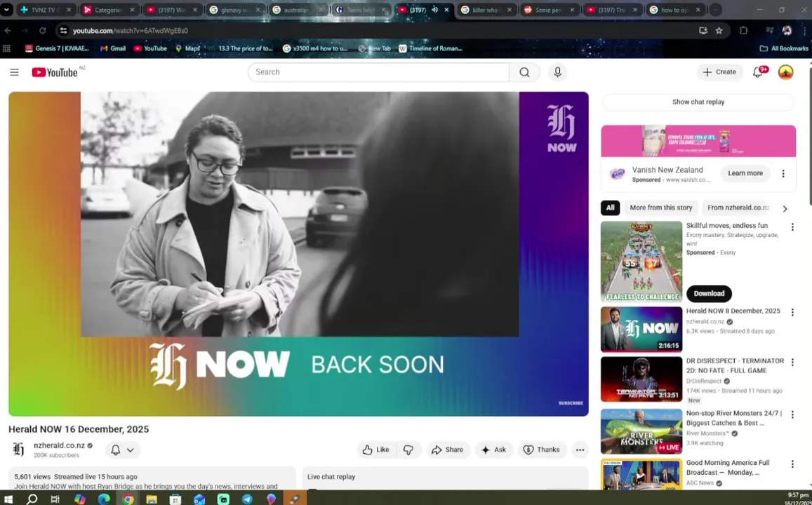Open options for Good Morning America video
812x505 pixels.
[x=792, y=464]
